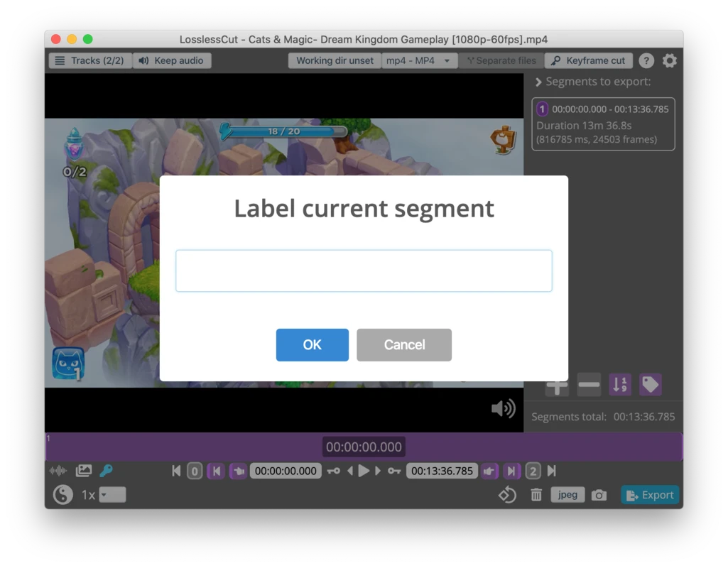Click the Segments total 00:13:36.785 text
The width and height of the screenshot is (728, 568).
click(x=603, y=417)
